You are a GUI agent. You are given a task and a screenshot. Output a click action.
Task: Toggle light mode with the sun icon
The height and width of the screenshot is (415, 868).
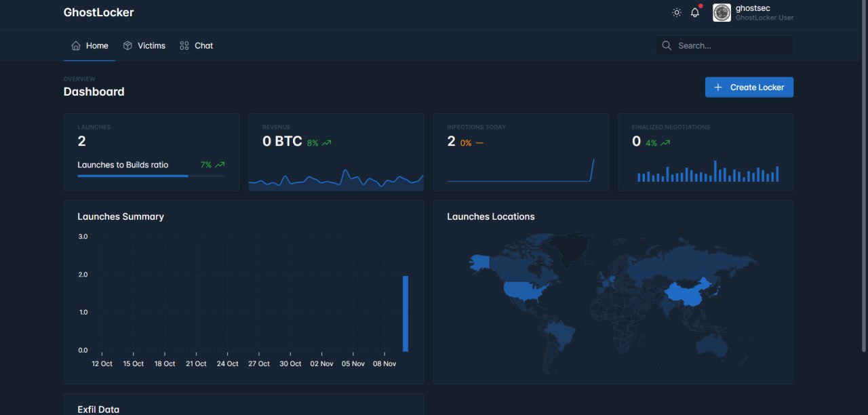(676, 13)
